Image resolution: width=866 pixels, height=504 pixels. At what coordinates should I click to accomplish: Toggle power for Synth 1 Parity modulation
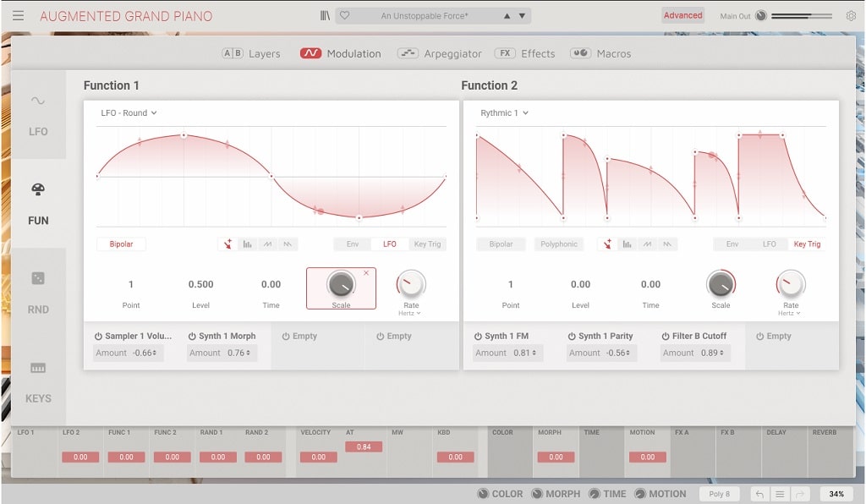[573, 337]
